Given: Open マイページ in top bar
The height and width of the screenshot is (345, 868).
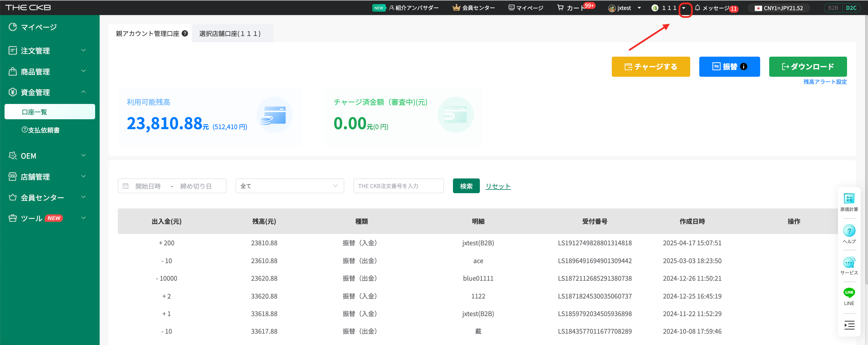Looking at the screenshot, I should point(526,8).
